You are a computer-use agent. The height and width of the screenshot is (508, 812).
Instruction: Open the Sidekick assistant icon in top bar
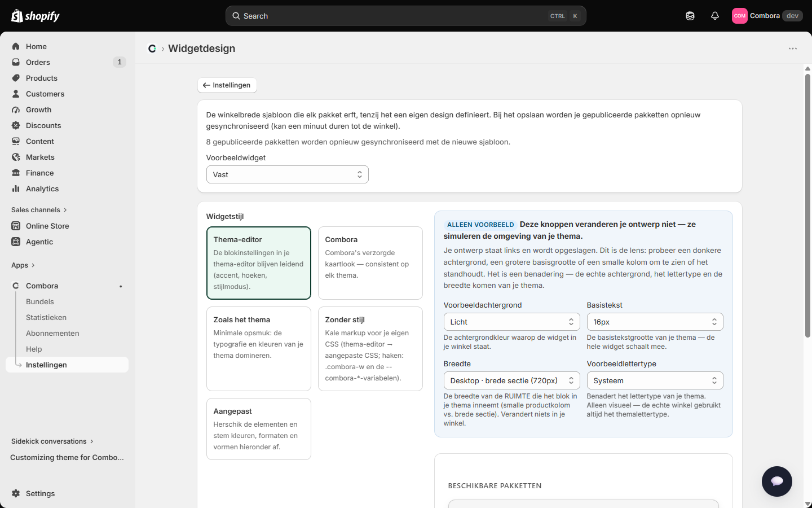click(x=690, y=16)
